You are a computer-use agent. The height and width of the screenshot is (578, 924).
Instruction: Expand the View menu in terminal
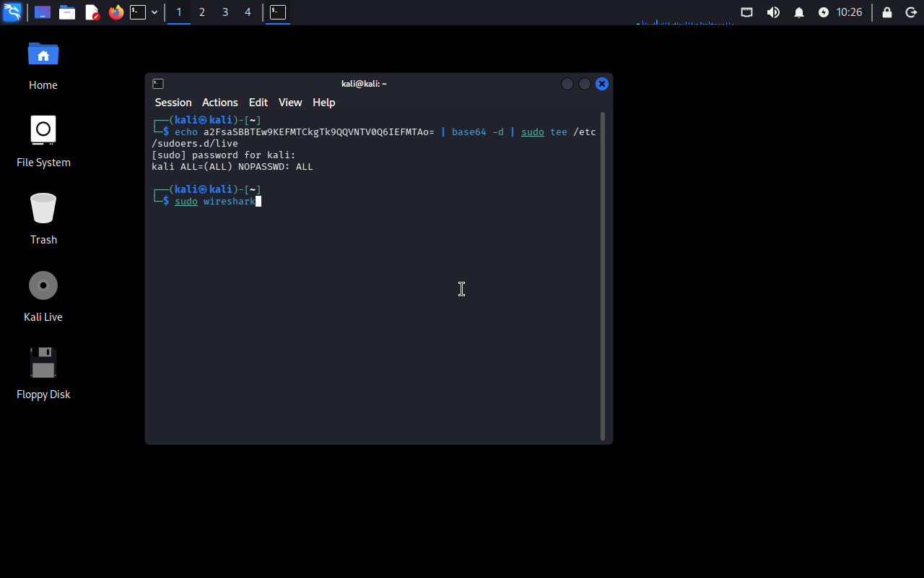click(290, 103)
